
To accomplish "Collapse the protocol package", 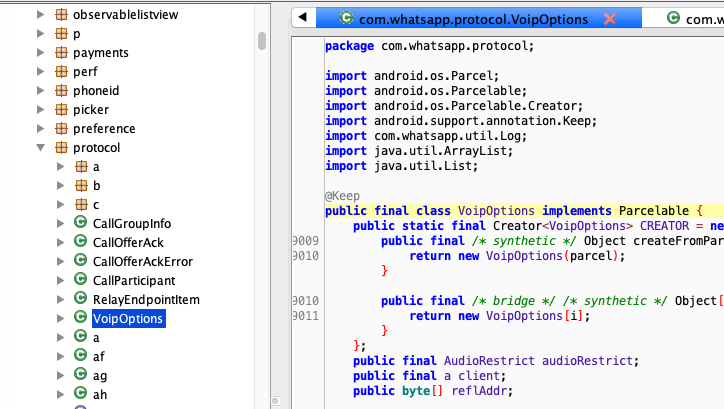I will click(41, 148).
